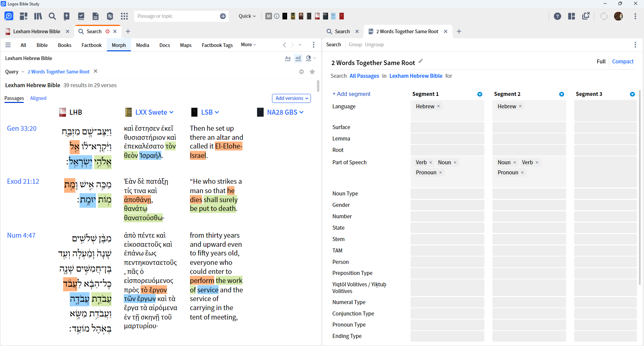Open the Num 4:47 reference
Image resolution: width=644 pixels, height=346 pixels.
point(21,235)
